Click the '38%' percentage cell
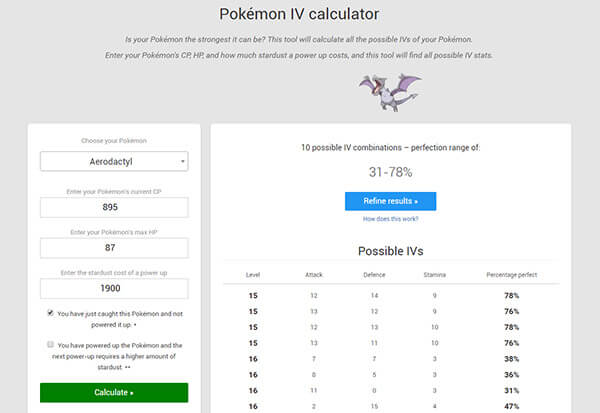This screenshot has width=600, height=413. [x=512, y=359]
